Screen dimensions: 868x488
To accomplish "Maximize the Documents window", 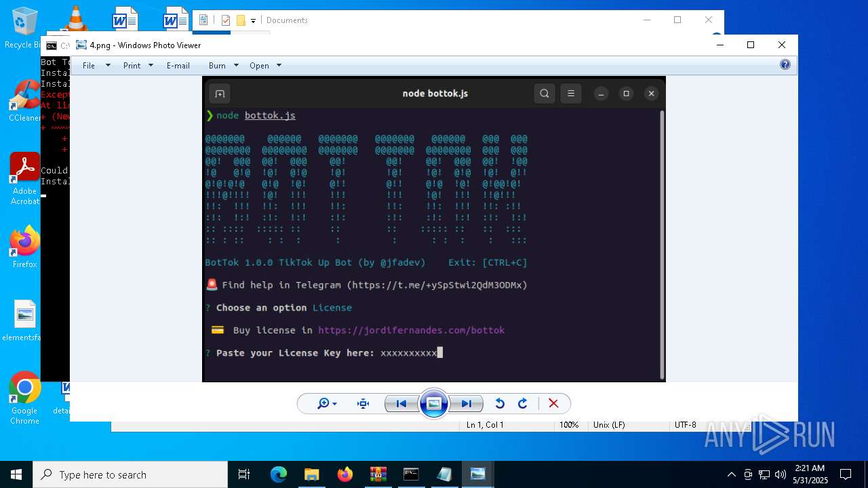I will (x=677, y=20).
